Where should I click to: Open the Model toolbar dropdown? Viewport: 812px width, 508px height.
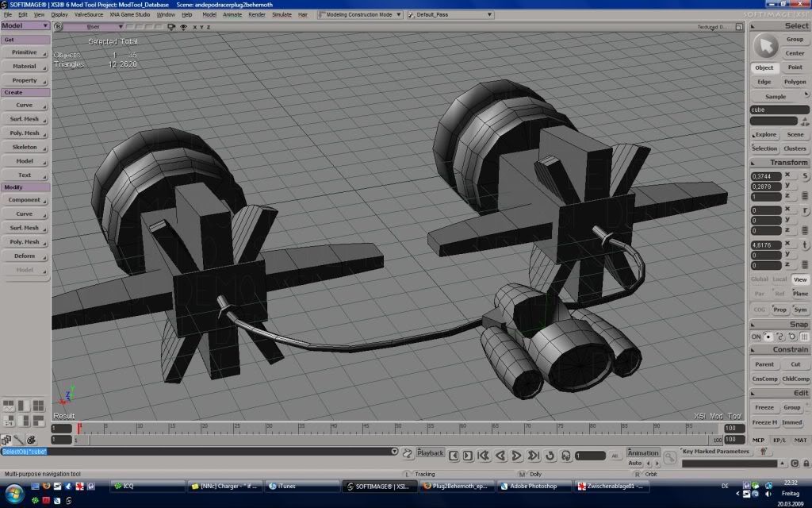point(25,25)
